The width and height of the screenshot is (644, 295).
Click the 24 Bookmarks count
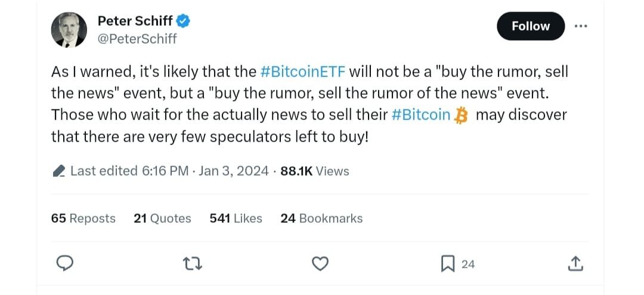(x=321, y=219)
